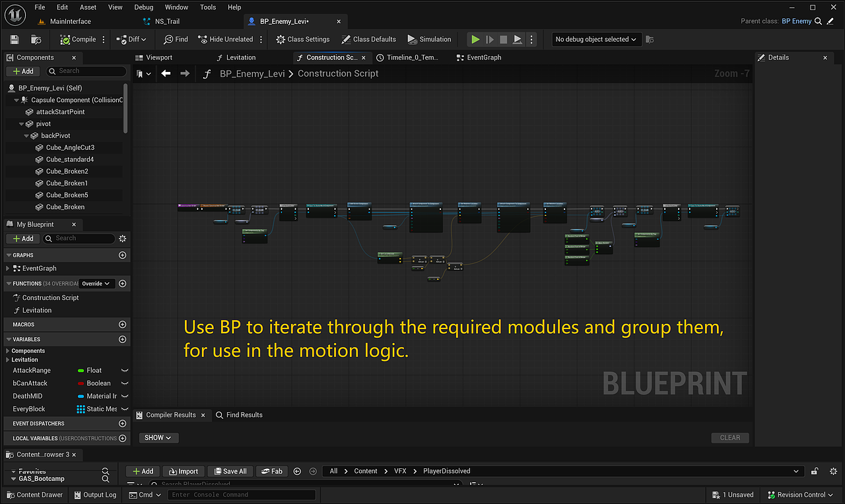Play the level in editor
This screenshot has height=504, width=845.
[475, 40]
